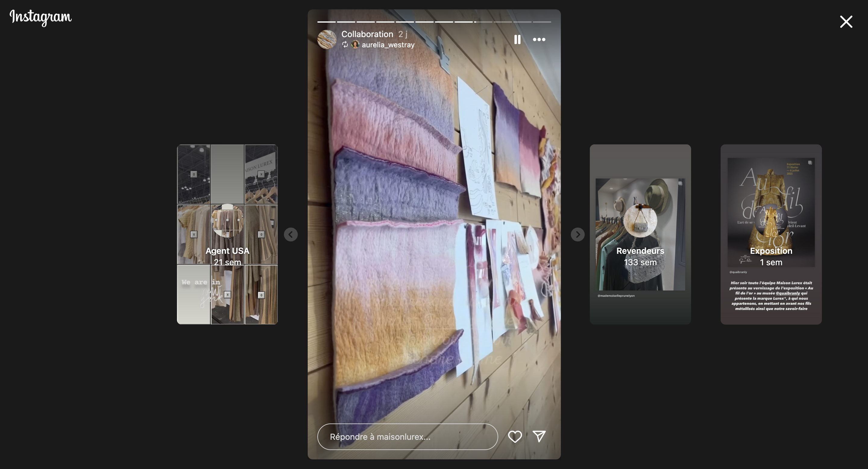Open the three-dots more options menu
Screen dimensions: 868x469
tap(539, 39)
